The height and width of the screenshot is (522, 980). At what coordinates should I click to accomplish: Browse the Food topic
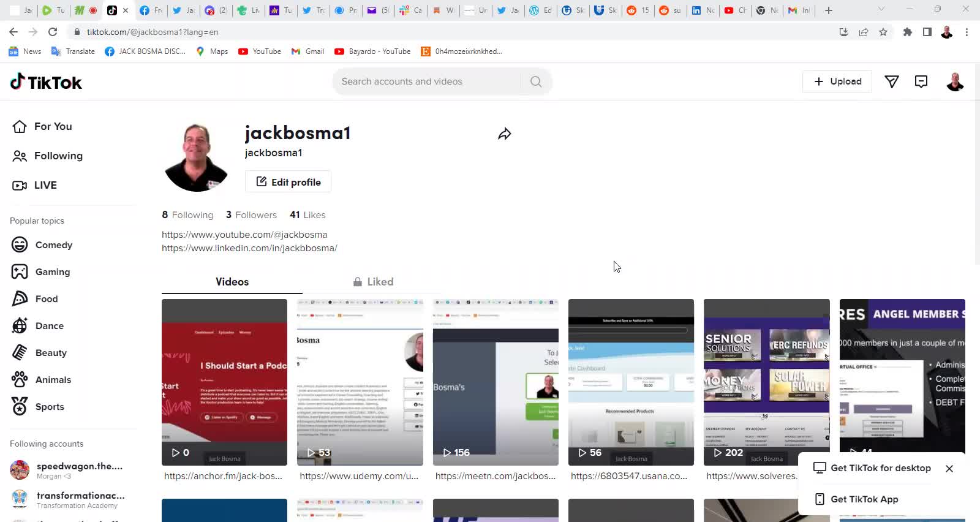(x=35, y=298)
